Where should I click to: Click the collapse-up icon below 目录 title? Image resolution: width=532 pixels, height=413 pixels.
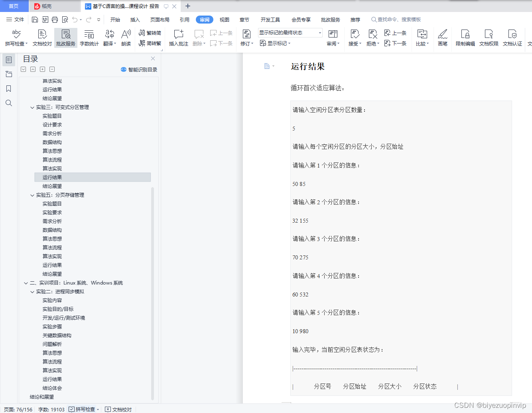(33, 69)
